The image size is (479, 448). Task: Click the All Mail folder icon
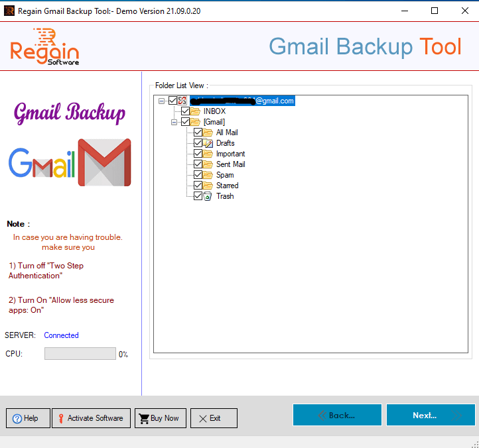coord(208,133)
